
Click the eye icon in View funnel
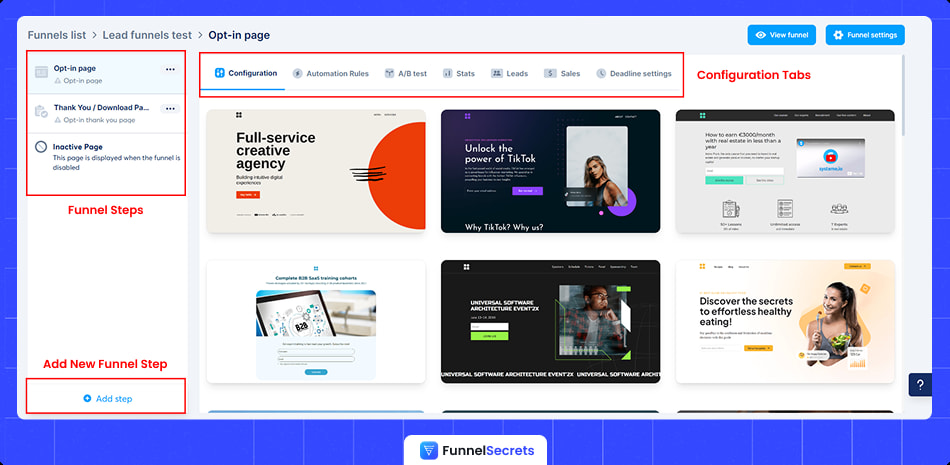761,35
